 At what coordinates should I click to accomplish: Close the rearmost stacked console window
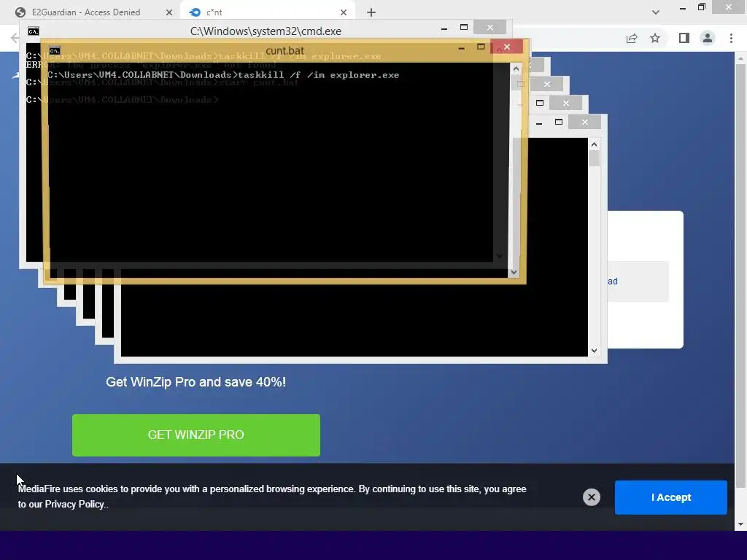point(584,122)
